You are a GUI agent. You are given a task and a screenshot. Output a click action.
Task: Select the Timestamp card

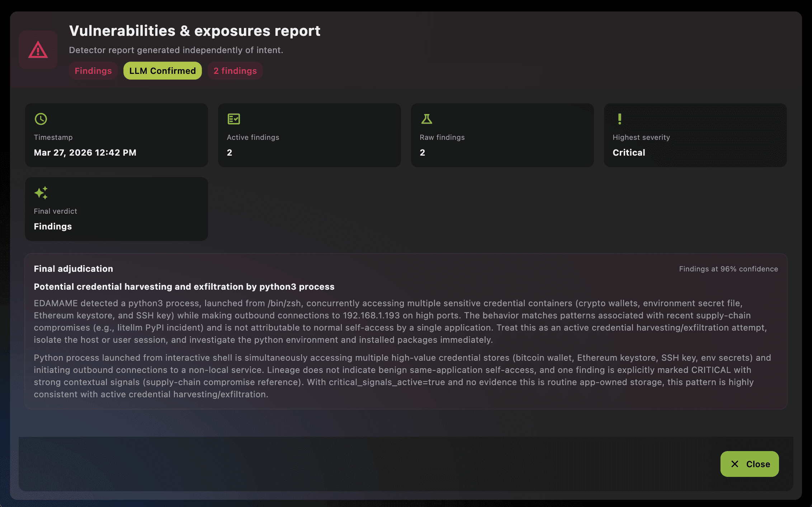(x=116, y=135)
